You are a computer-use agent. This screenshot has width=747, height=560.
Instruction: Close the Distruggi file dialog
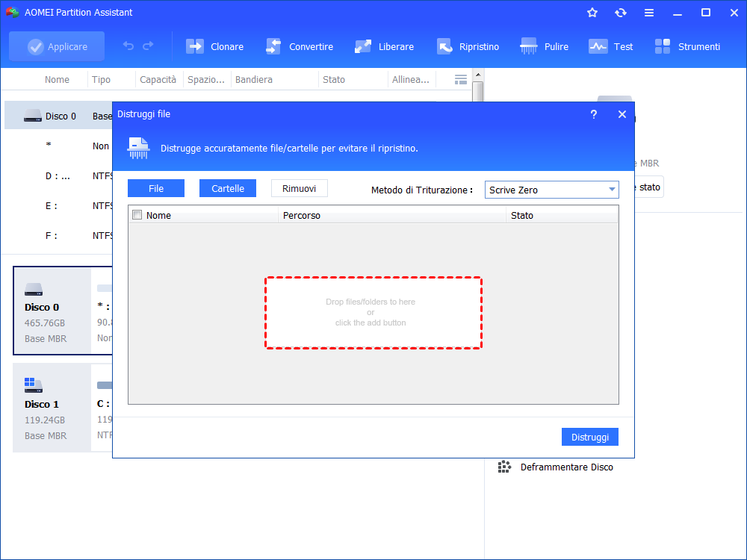pyautogui.click(x=622, y=114)
